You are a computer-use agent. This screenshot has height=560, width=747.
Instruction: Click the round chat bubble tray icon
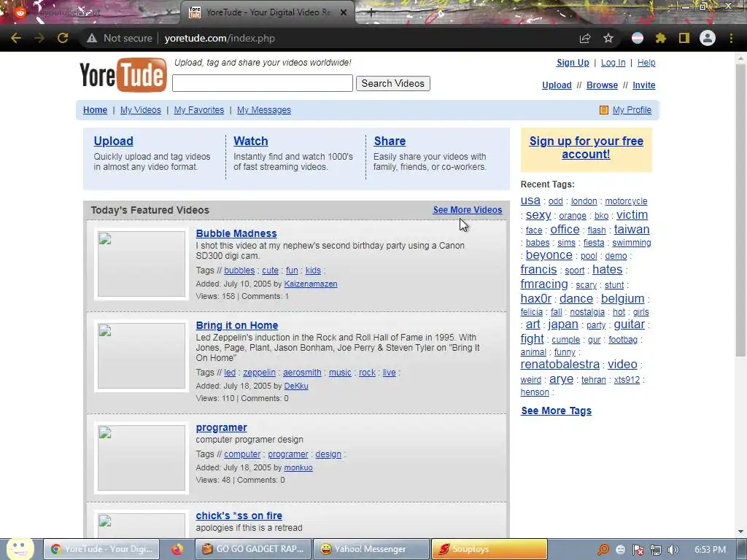point(620,550)
